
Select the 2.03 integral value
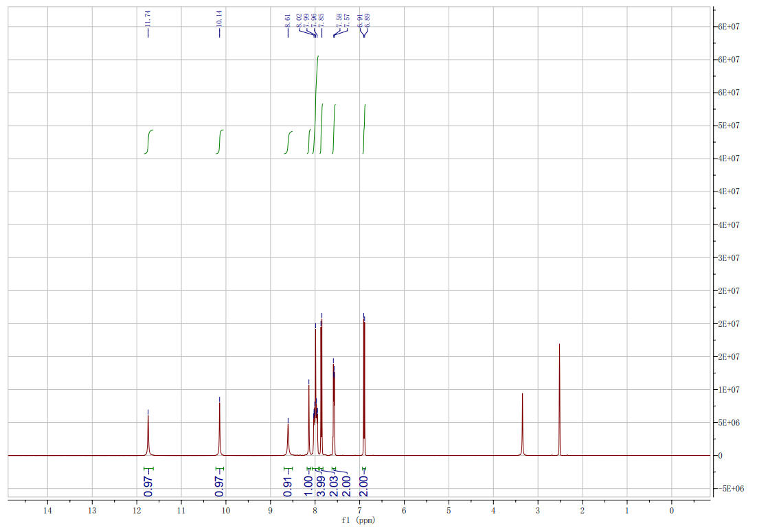pos(334,487)
